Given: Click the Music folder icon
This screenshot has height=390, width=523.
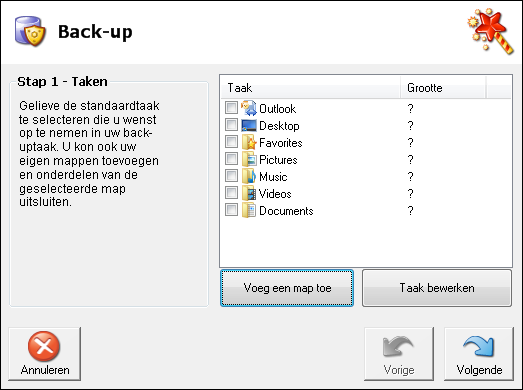Looking at the screenshot, I should (249, 176).
